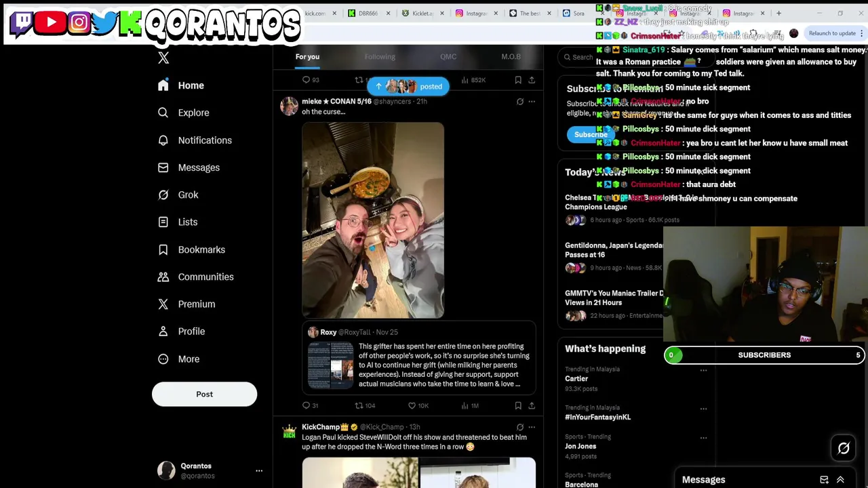Click the Grok icon on KickChamp's post
Screen dimensions: 868x488
(520, 427)
